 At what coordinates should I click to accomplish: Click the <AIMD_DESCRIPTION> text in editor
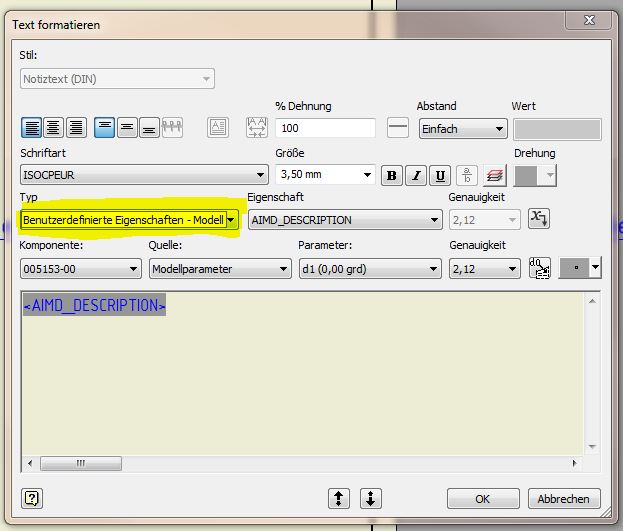tap(95, 305)
